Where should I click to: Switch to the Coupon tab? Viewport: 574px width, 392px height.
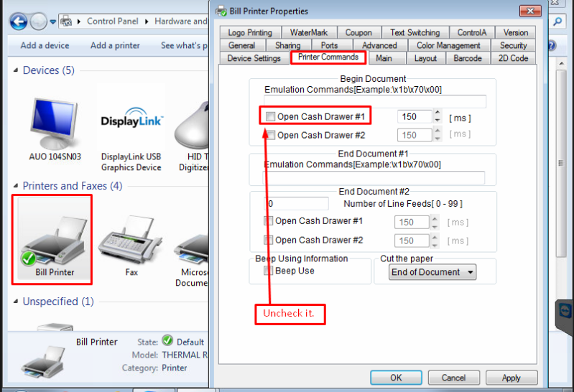click(x=358, y=32)
